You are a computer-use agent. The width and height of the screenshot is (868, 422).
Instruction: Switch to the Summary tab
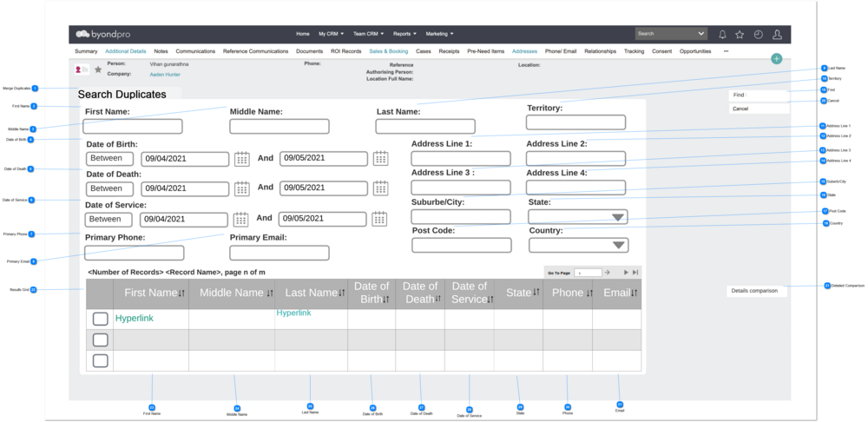click(x=86, y=51)
